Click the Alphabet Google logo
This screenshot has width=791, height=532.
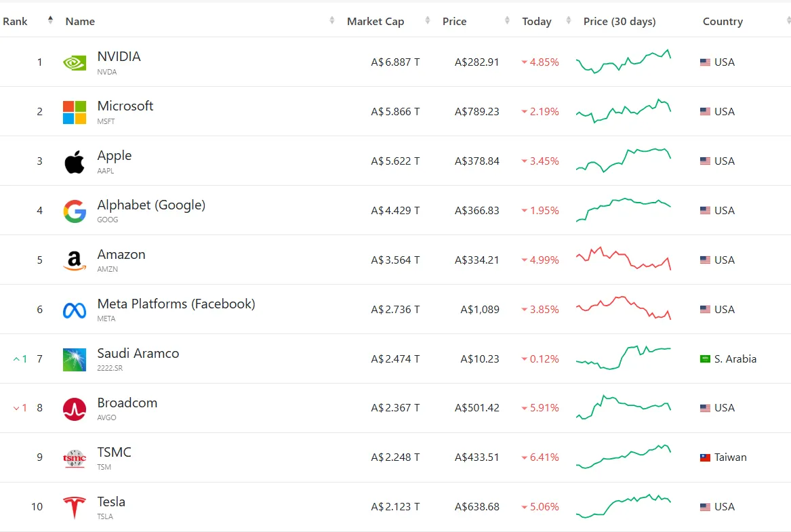click(x=75, y=211)
